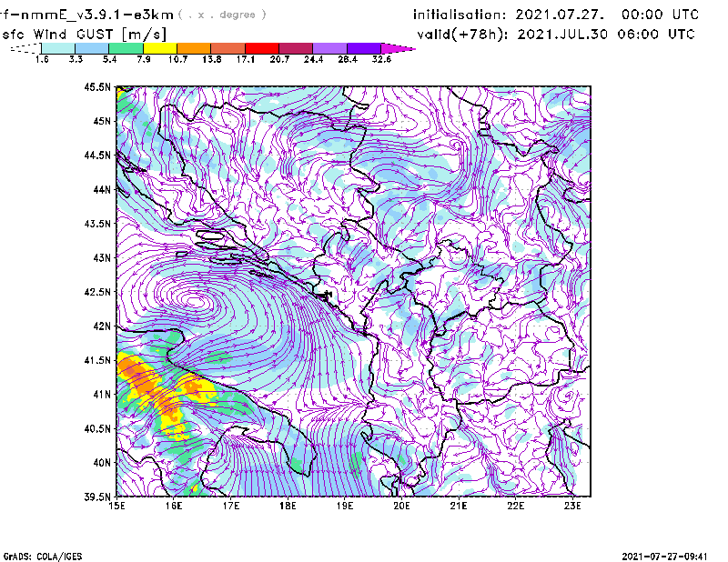Click the 16E longitude label
This screenshot has width=728, height=562.
click(x=174, y=506)
